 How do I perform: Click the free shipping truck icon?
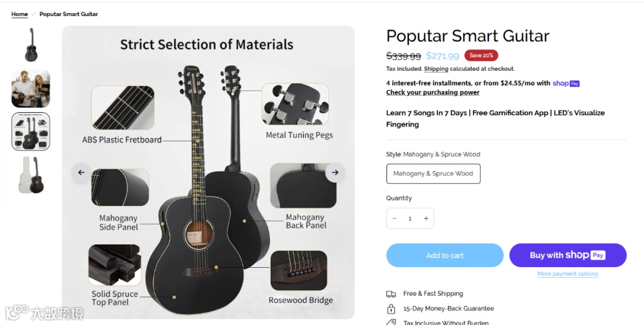(x=391, y=294)
